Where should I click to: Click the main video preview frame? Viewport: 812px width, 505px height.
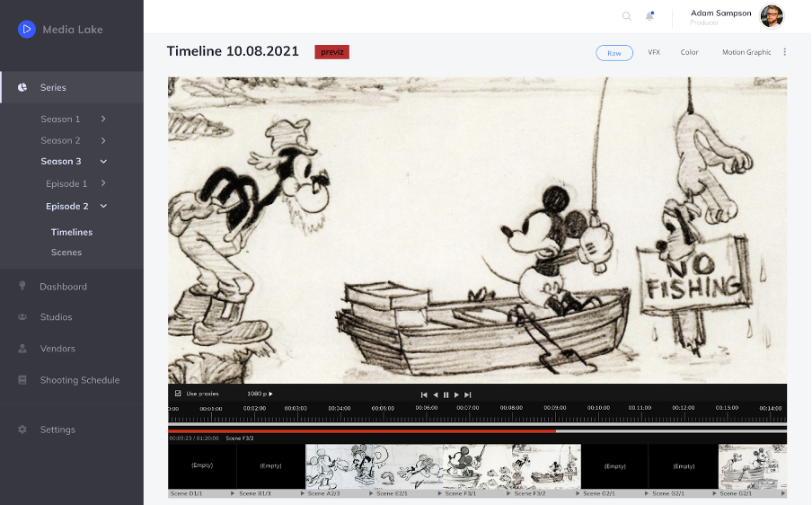coord(478,231)
